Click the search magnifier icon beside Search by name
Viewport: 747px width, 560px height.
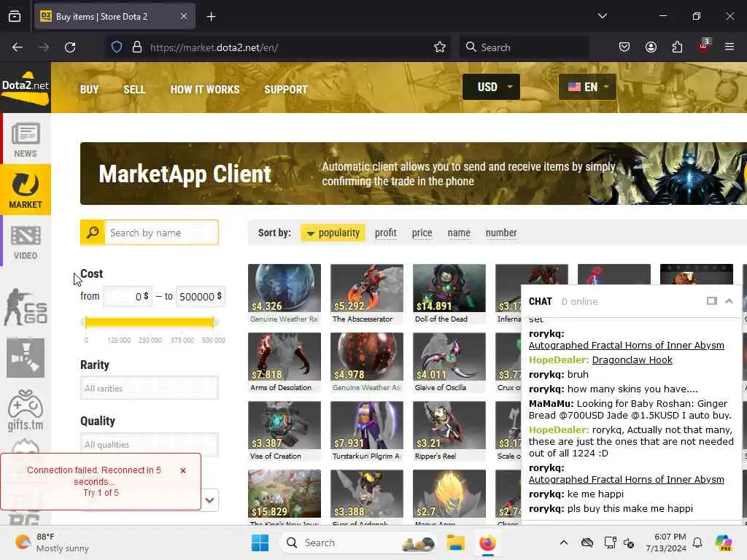(93, 233)
